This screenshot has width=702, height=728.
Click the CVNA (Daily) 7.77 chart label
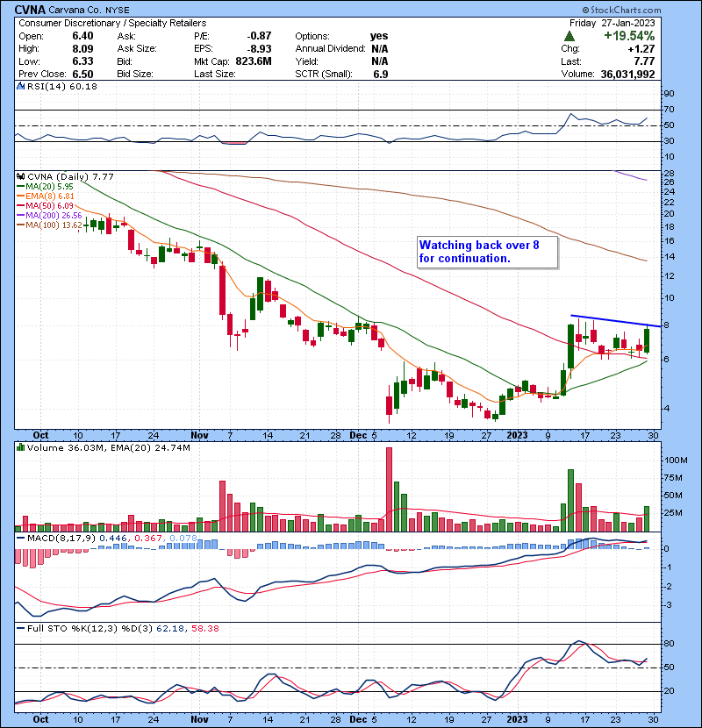(x=70, y=177)
